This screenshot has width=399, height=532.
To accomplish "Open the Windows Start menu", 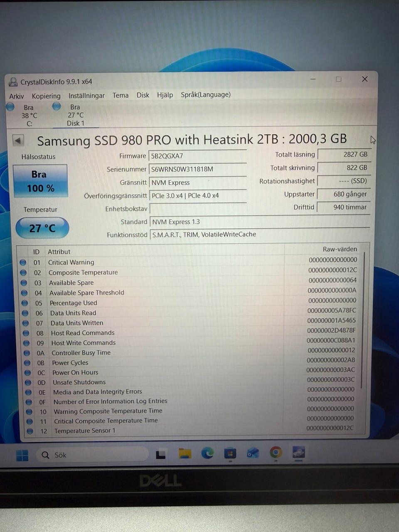I will point(22,456).
